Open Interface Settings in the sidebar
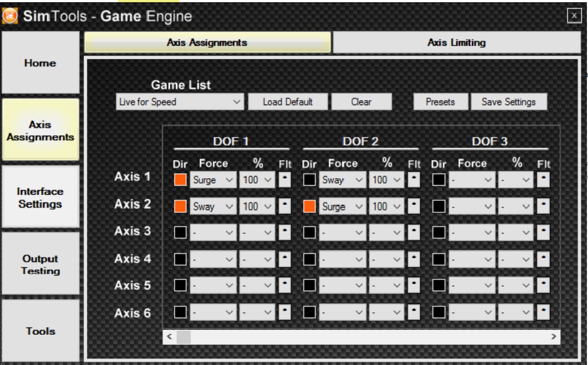Screen dimensions: 588x365 point(40,197)
